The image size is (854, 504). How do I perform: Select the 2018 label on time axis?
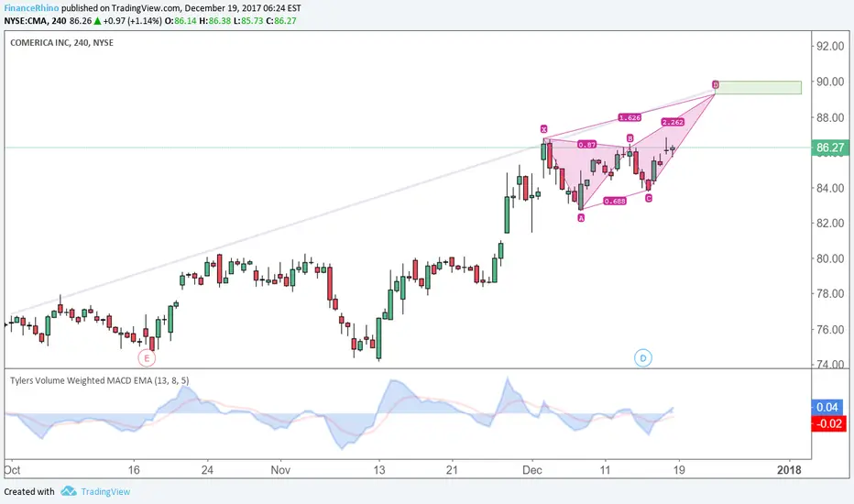789,470
